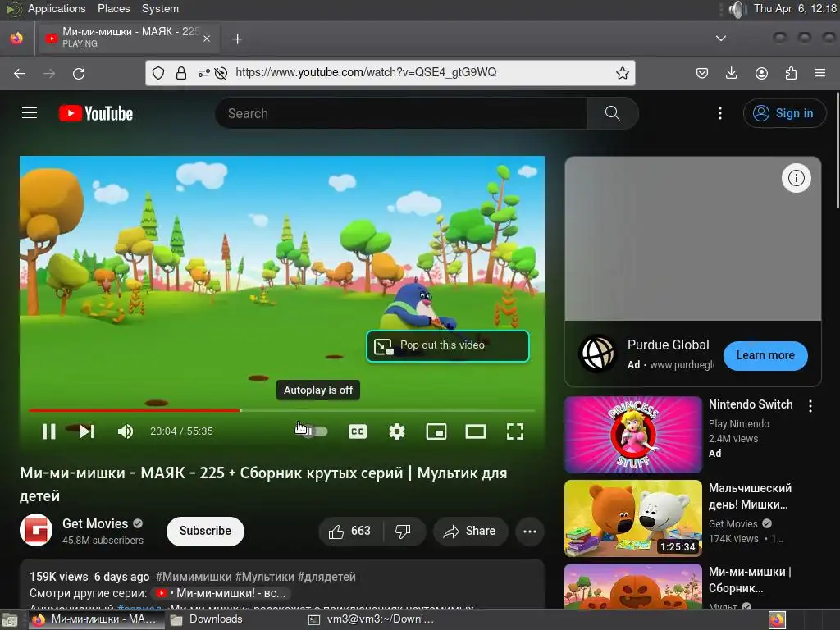
Task: Share this video
Action: pyautogui.click(x=470, y=531)
